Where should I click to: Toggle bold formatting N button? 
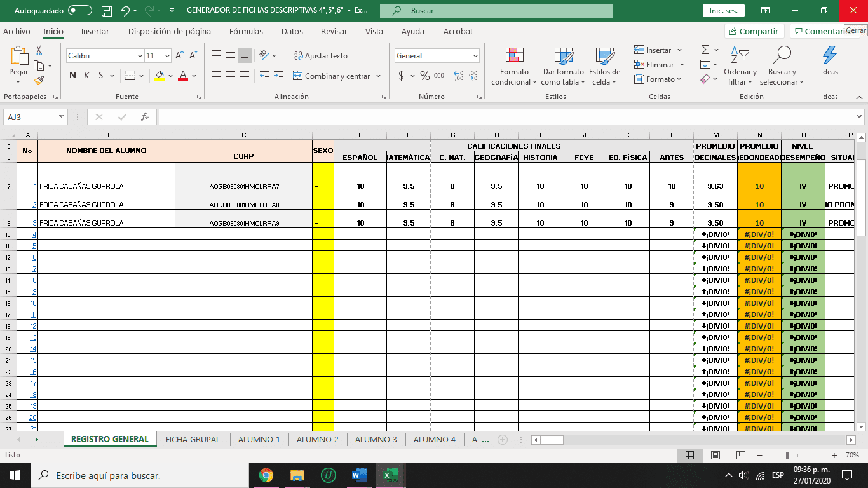72,76
